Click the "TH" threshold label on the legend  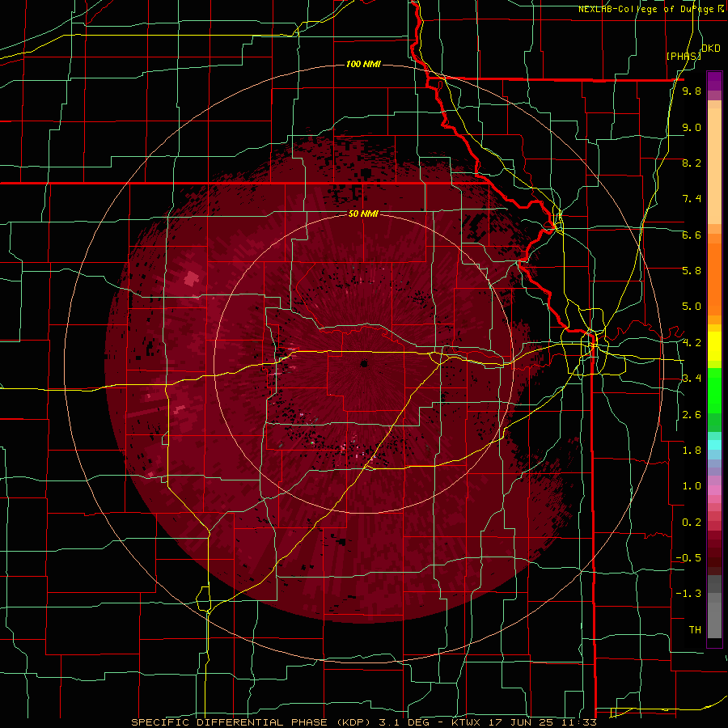[695, 630]
